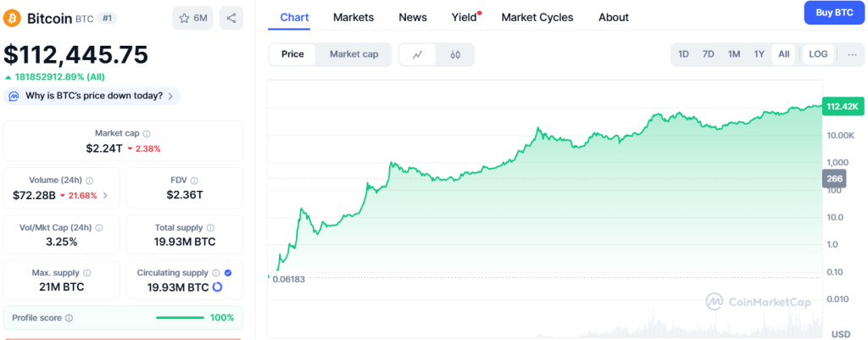Click the Buy BTC button
This screenshot has width=868, height=340.
pos(832,13)
